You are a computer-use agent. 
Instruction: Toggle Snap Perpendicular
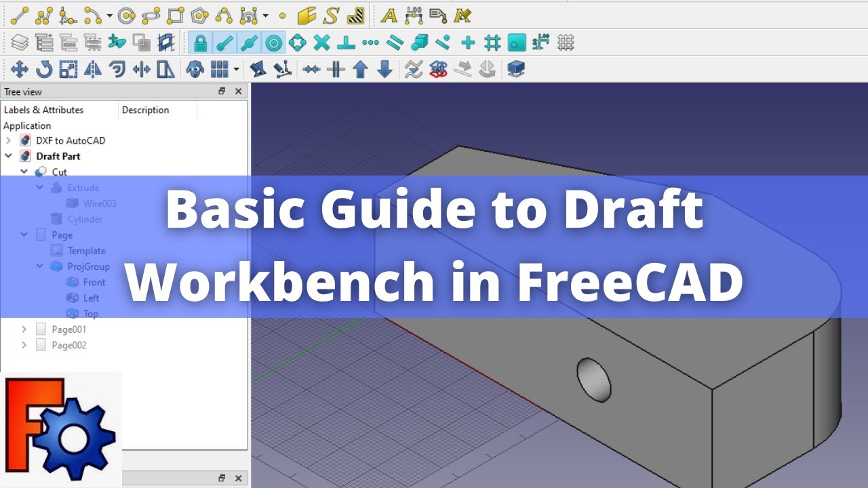(346, 43)
